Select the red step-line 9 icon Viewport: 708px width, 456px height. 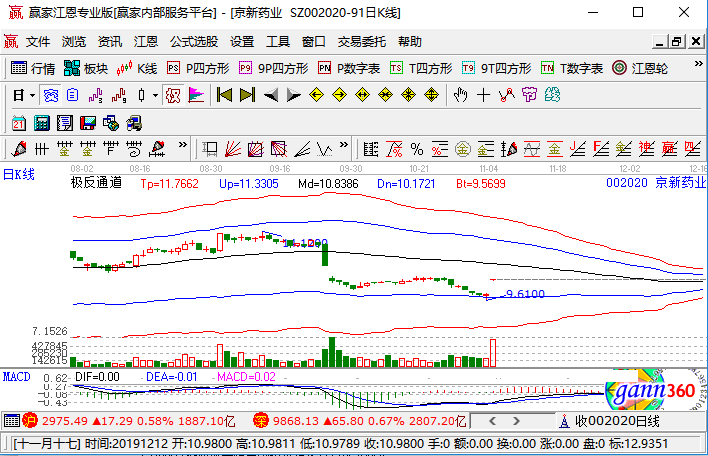pos(119,96)
